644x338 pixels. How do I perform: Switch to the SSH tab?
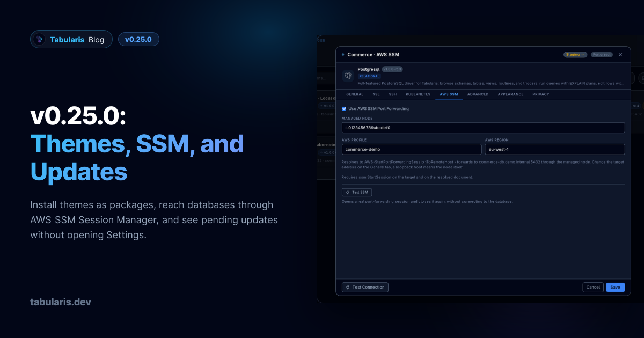click(x=393, y=94)
